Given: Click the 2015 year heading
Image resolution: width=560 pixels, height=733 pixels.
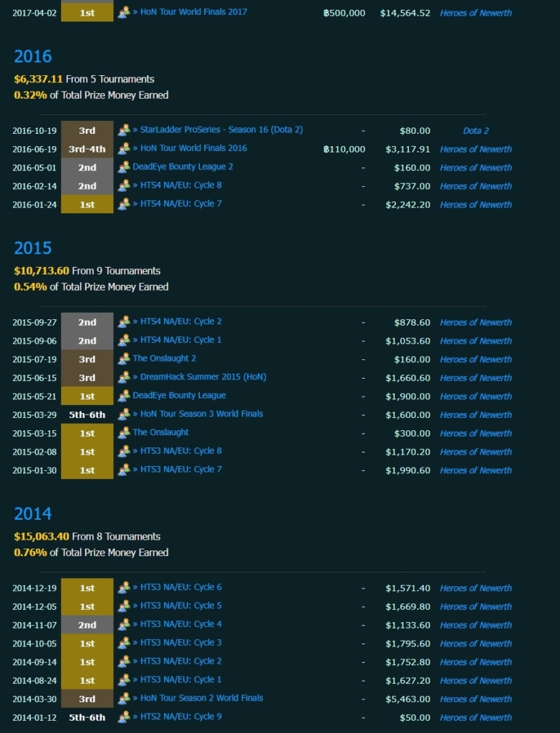Looking at the screenshot, I should pyautogui.click(x=33, y=248).
